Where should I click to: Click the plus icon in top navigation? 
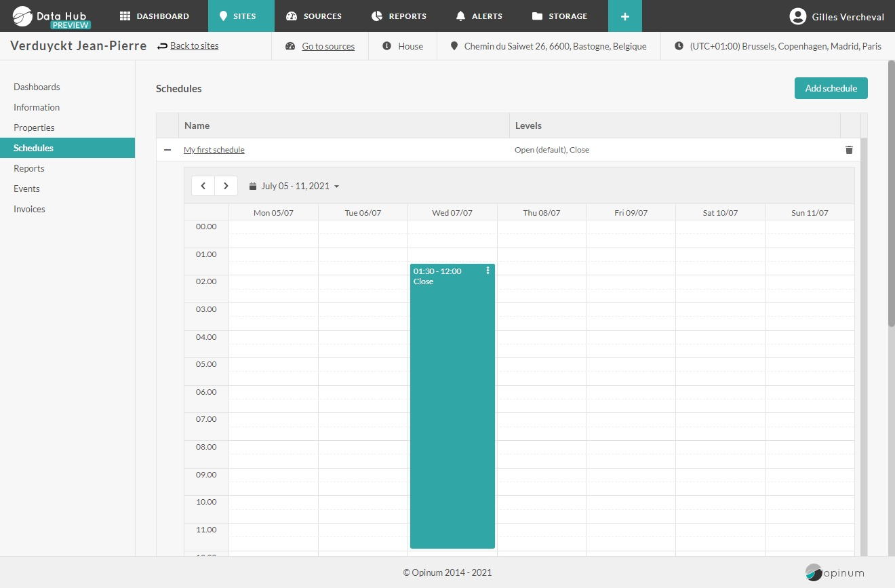(x=624, y=16)
